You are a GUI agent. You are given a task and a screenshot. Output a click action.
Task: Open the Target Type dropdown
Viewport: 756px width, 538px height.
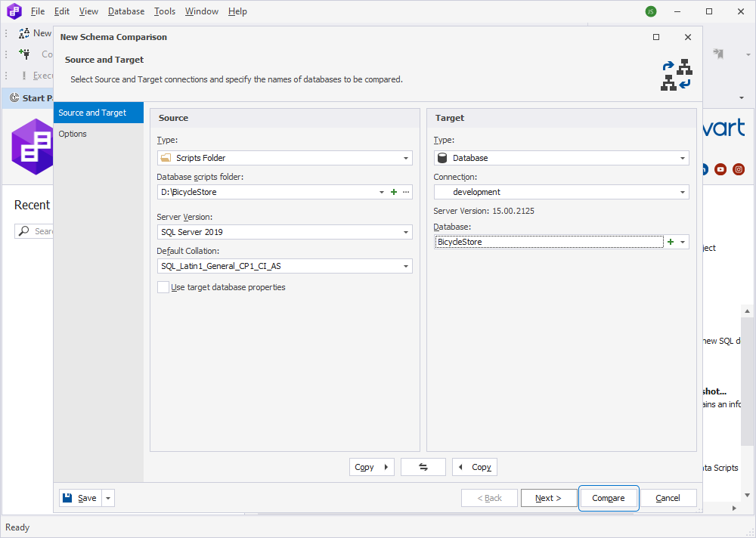[682, 158]
